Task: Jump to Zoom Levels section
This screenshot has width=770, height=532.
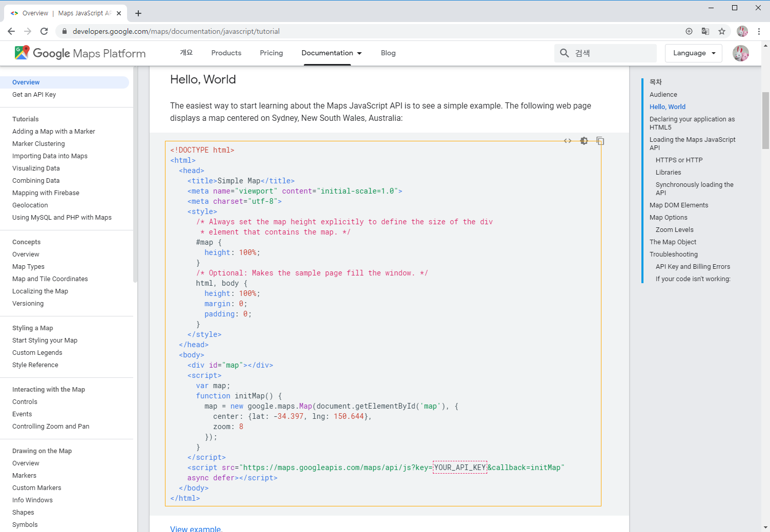Action: pos(674,230)
